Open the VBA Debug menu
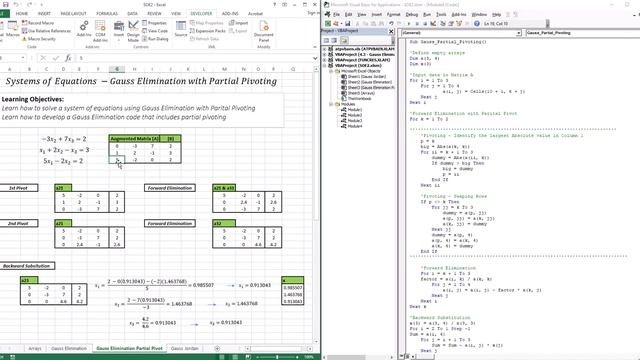The width and height of the screenshot is (640, 360). coord(411,14)
